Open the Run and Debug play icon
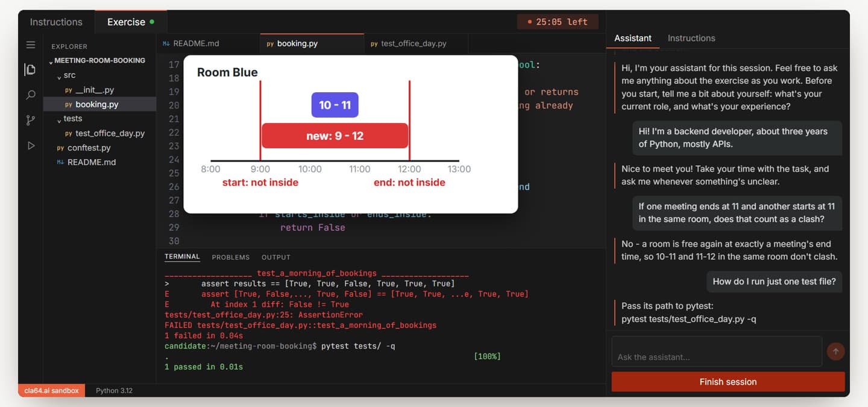 tap(31, 146)
